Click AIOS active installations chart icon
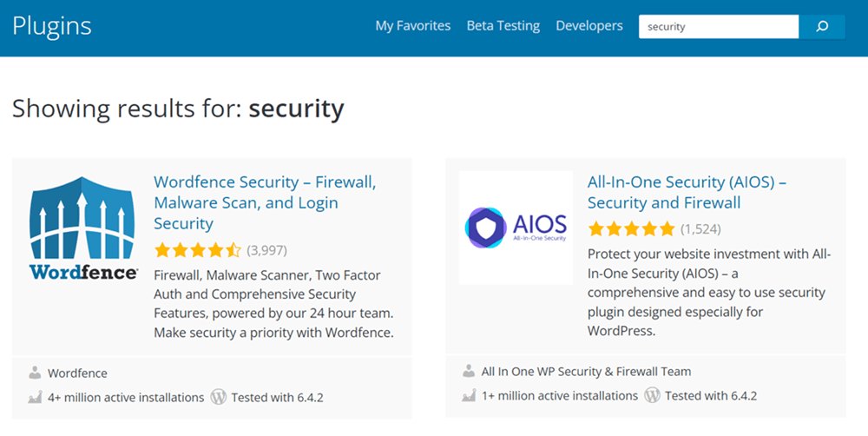This screenshot has height=436, width=868. click(x=469, y=395)
